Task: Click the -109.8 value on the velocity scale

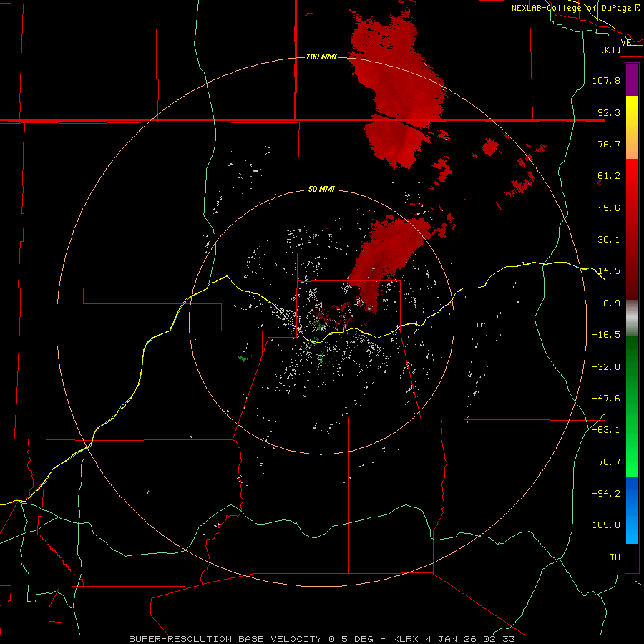Action: [603, 525]
